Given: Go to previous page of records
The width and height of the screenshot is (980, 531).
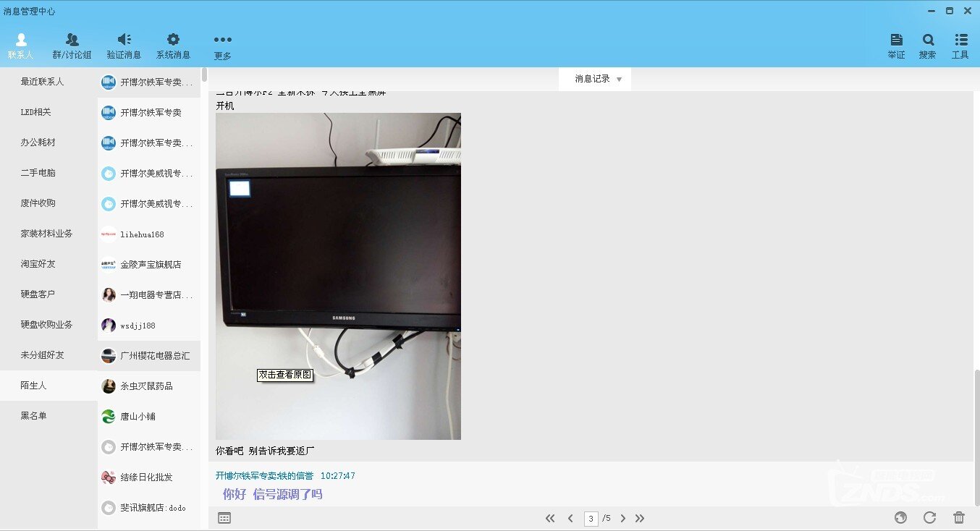Looking at the screenshot, I should pos(570,518).
